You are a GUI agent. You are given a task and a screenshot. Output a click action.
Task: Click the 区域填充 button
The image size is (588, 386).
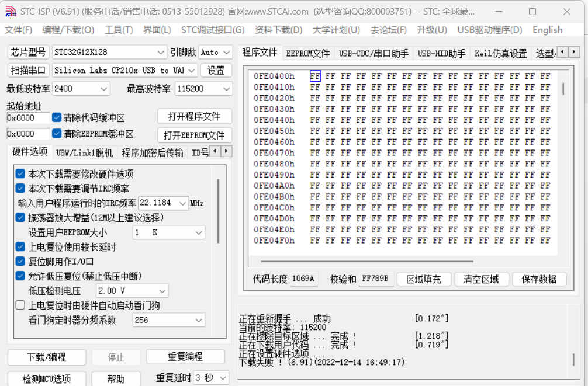(x=423, y=279)
